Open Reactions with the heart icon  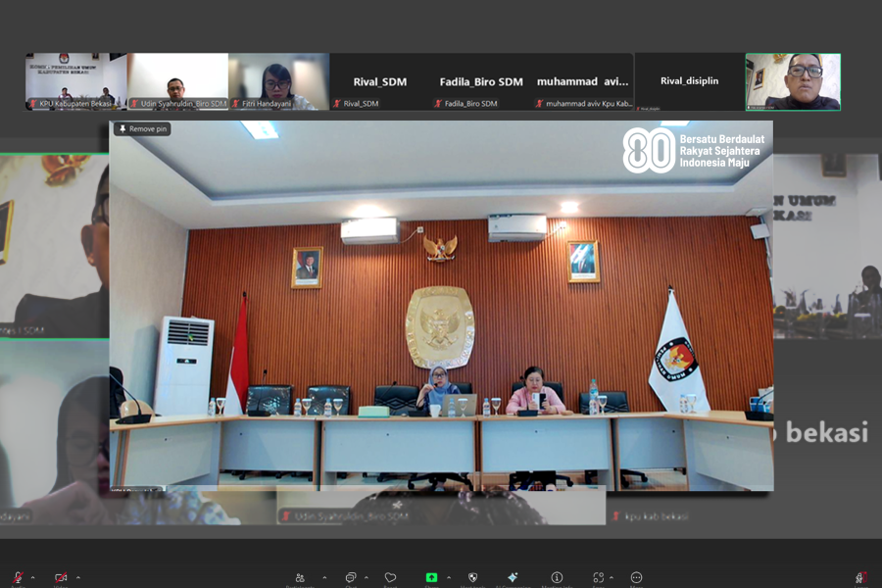coord(390,577)
